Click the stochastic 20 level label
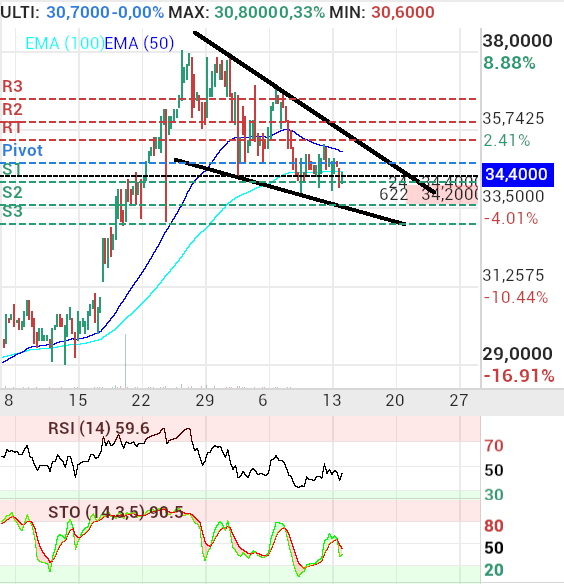The height and width of the screenshot is (584, 564). [x=494, y=570]
